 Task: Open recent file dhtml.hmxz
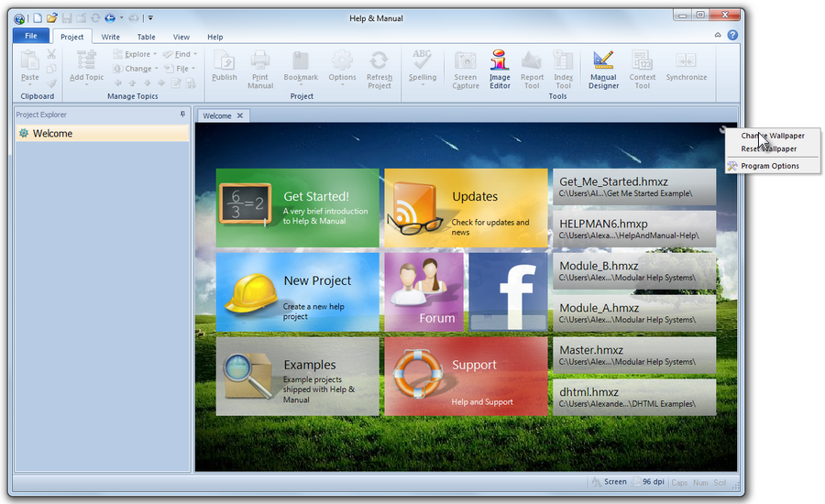(x=634, y=397)
